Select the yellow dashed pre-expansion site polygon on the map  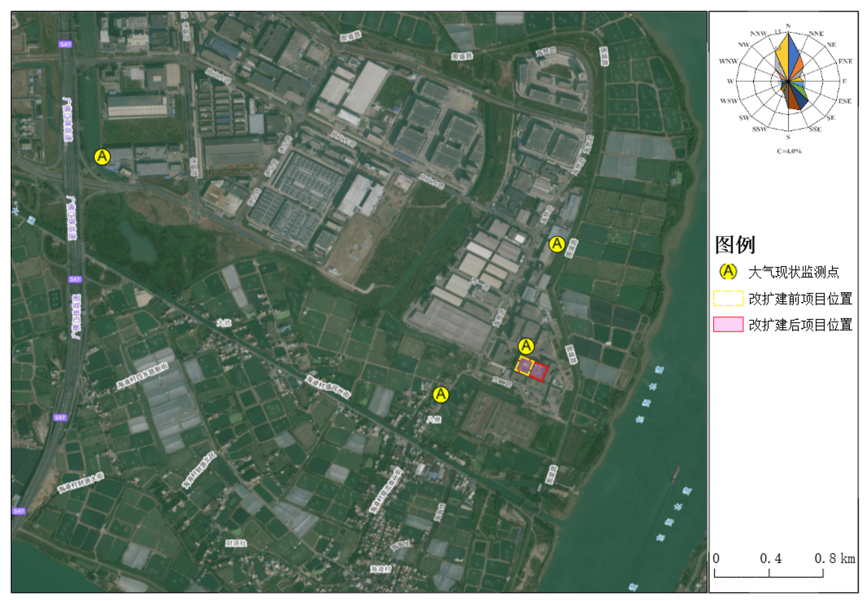point(525,366)
